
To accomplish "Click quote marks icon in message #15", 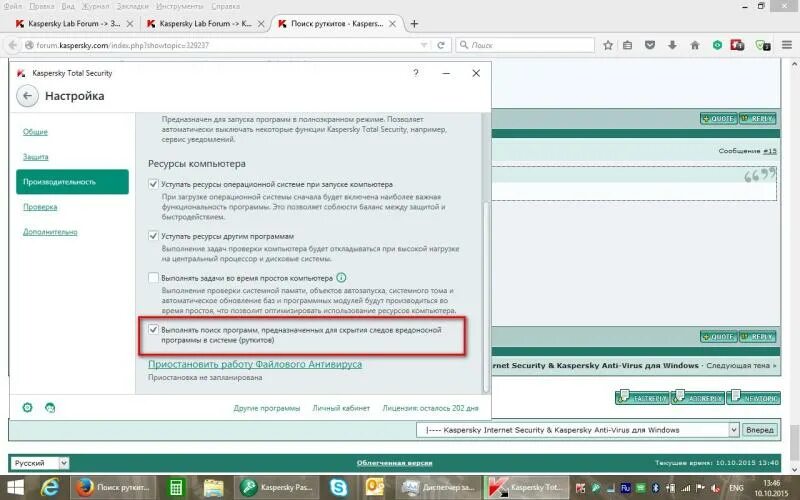I will point(759,175).
